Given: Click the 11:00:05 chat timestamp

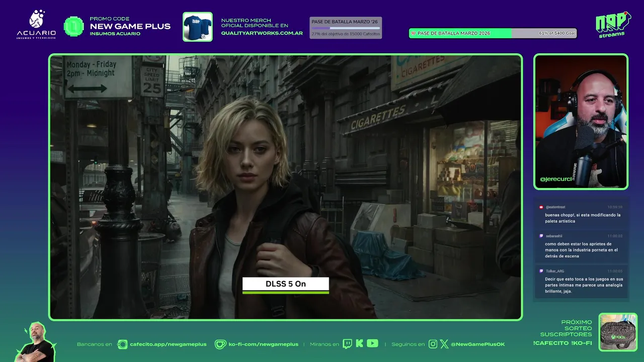Looking at the screenshot, I should click(x=615, y=271).
